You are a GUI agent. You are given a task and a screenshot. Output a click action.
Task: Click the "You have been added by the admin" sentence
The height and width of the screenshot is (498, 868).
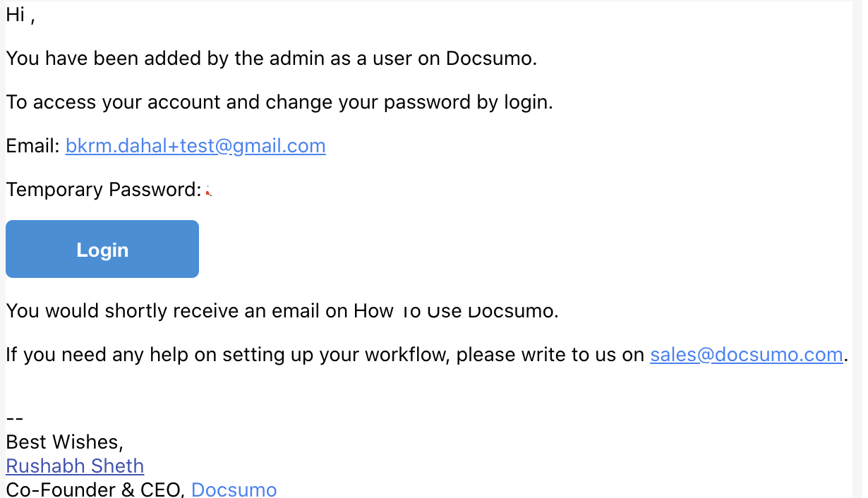pos(272,59)
